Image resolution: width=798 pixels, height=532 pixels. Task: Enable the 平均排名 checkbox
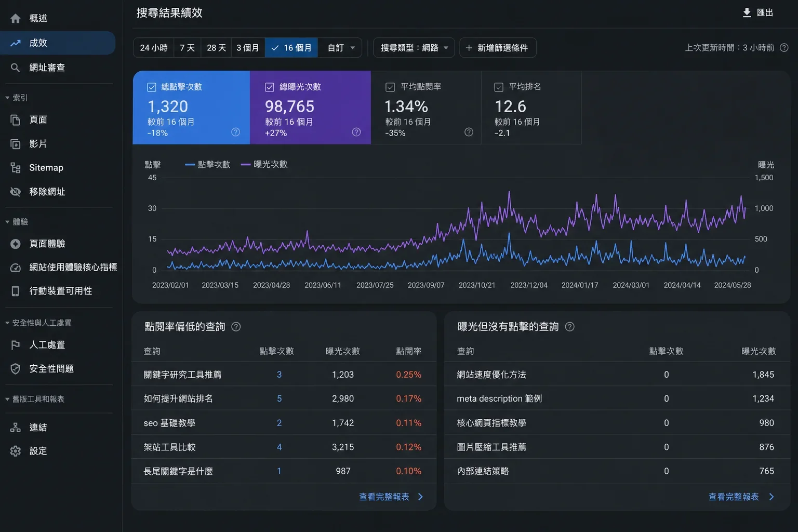coord(499,87)
